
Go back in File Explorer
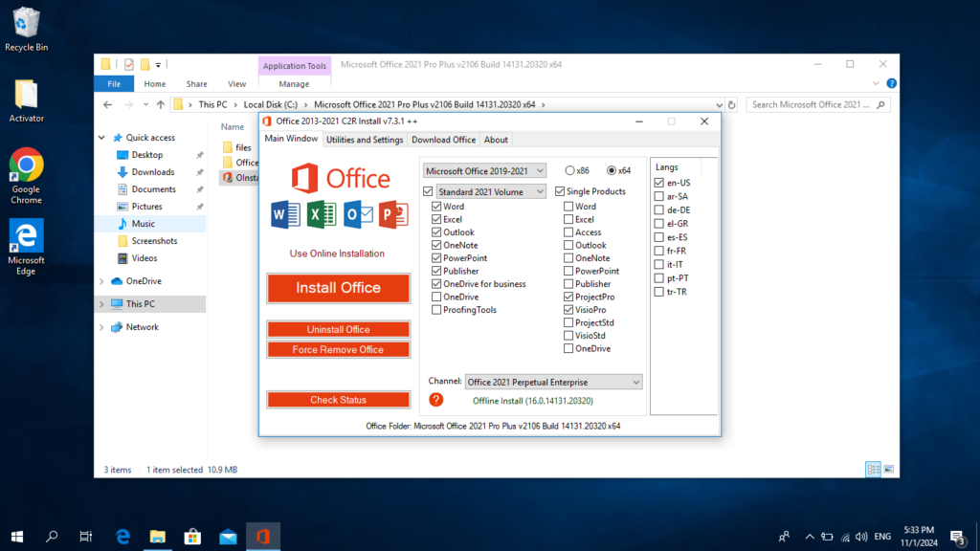107,105
